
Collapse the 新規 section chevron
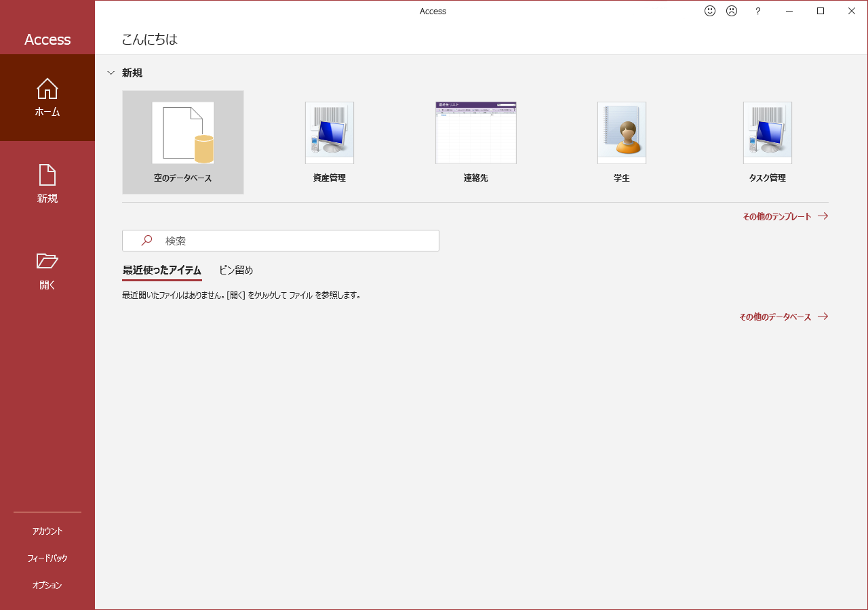point(111,73)
